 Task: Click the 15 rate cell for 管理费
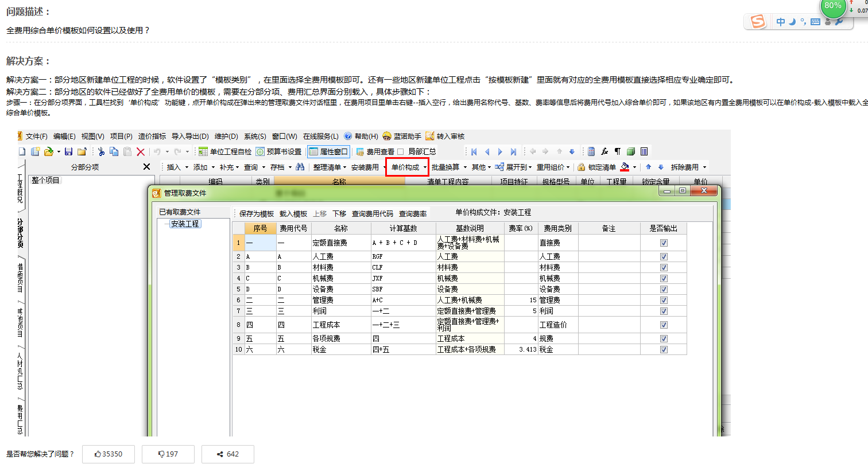click(521, 301)
